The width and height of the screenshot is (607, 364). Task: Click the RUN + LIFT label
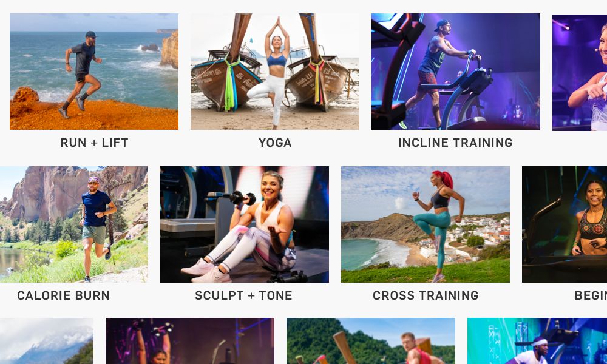(95, 143)
